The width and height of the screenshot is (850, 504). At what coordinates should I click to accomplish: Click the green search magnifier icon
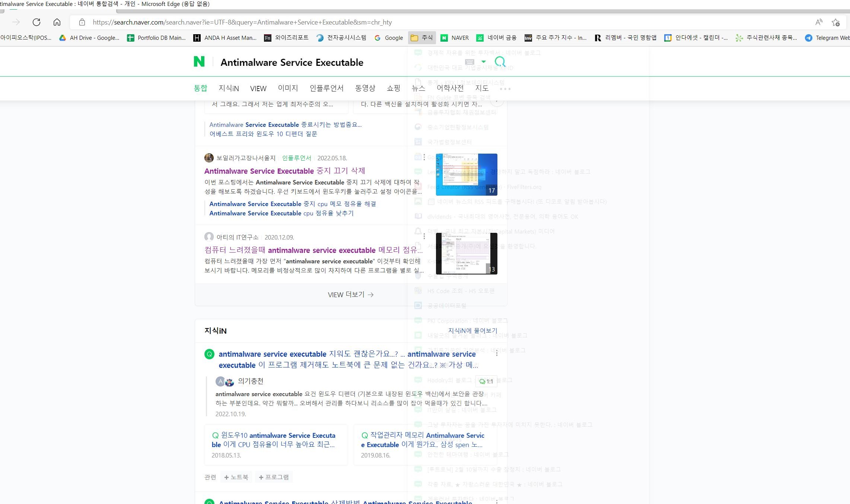click(x=500, y=62)
